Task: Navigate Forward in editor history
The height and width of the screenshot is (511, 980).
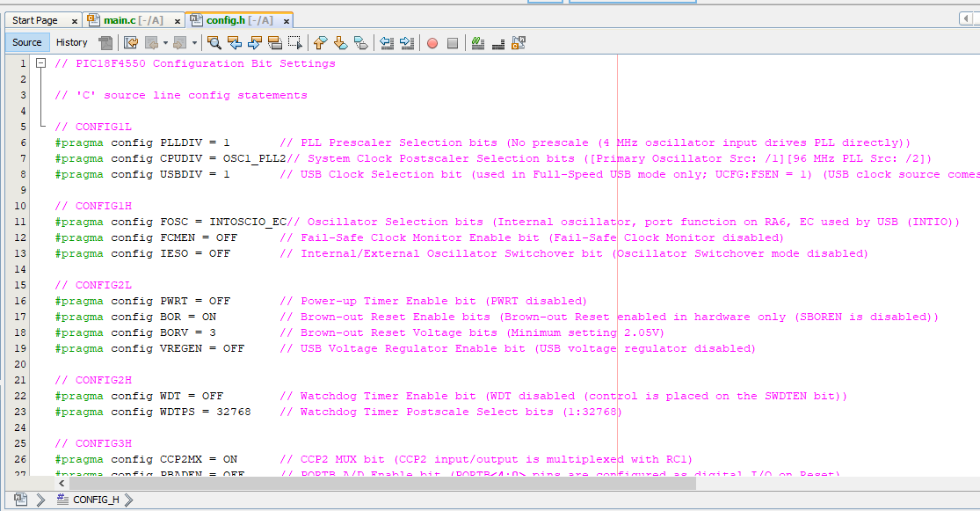Action: 180,42
